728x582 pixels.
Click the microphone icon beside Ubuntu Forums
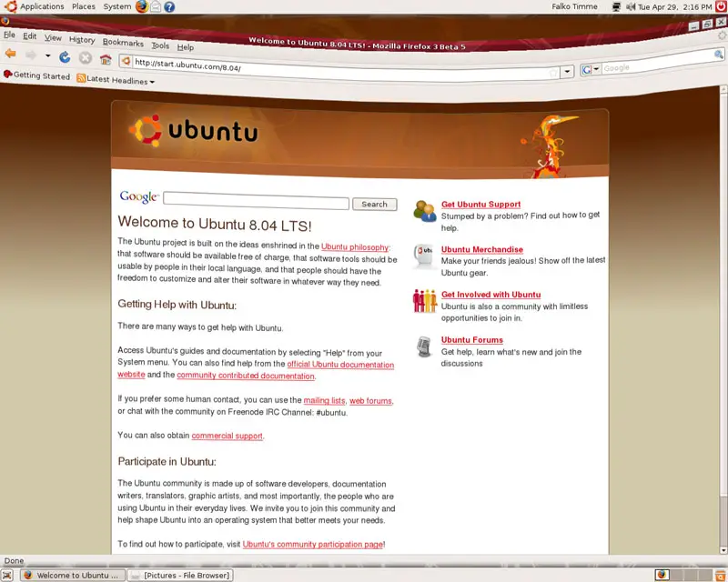coord(423,346)
